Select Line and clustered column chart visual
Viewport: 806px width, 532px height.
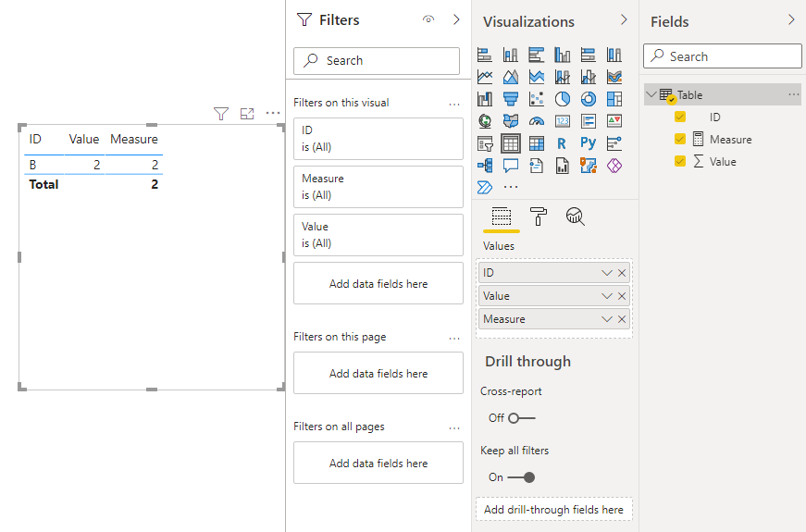click(x=588, y=77)
